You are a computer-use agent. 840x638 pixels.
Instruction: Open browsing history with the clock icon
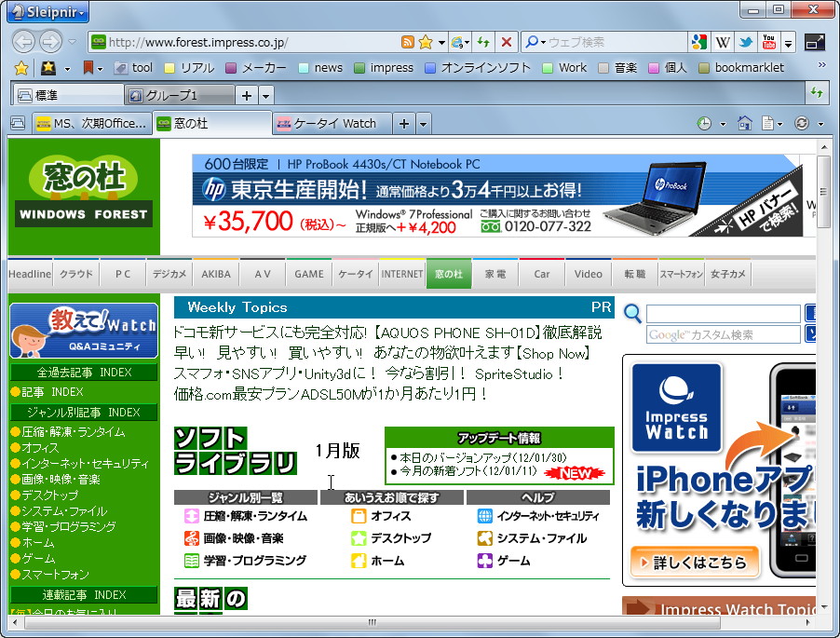pyautogui.click(x=705, y=123)
